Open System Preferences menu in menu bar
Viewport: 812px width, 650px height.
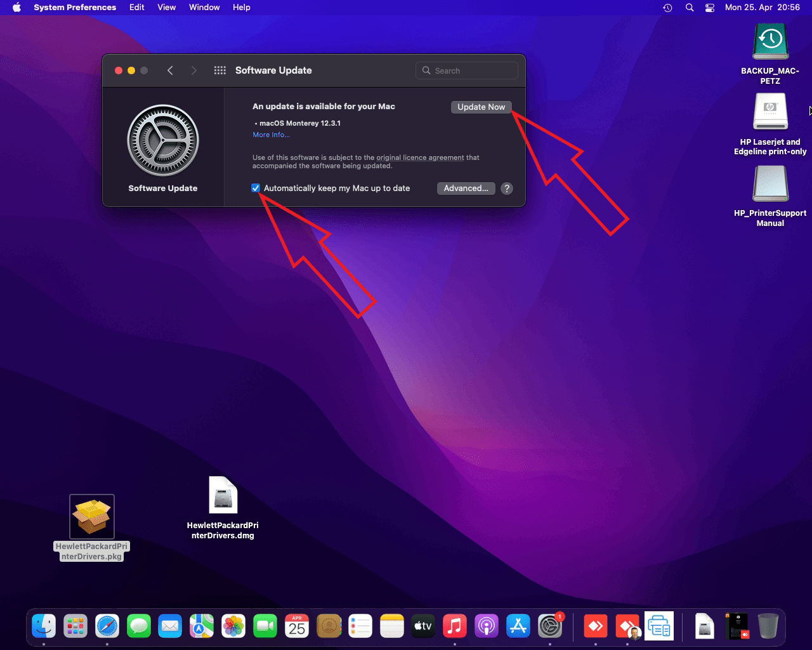(75, 8)
